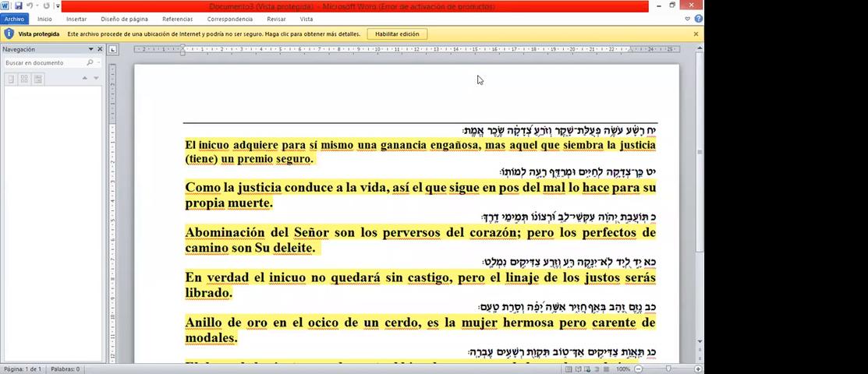Click the protected view message for details
The image size is (868, 374).
[214, 34]
